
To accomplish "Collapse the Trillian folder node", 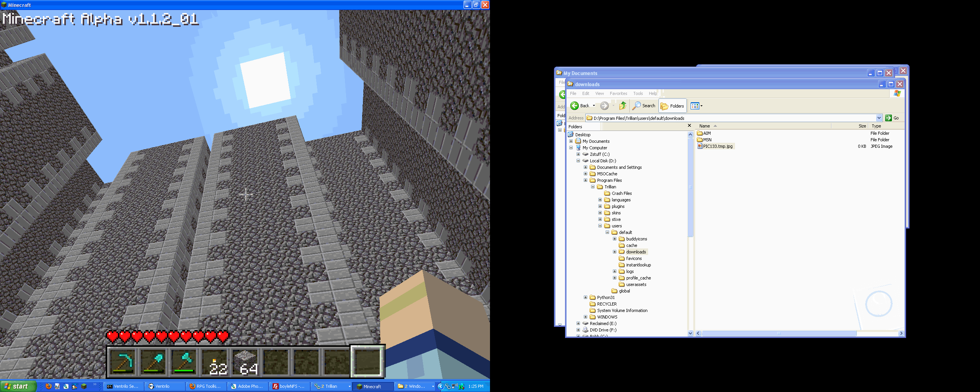I will (593, 187).
